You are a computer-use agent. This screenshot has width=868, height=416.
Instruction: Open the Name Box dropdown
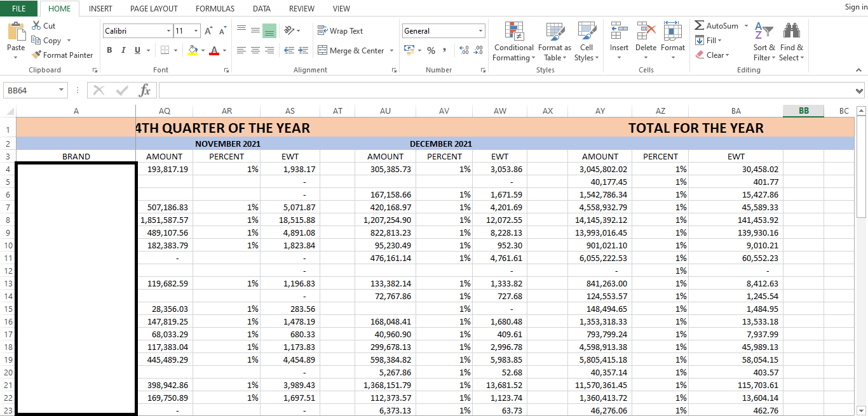[x=62, y=91]
